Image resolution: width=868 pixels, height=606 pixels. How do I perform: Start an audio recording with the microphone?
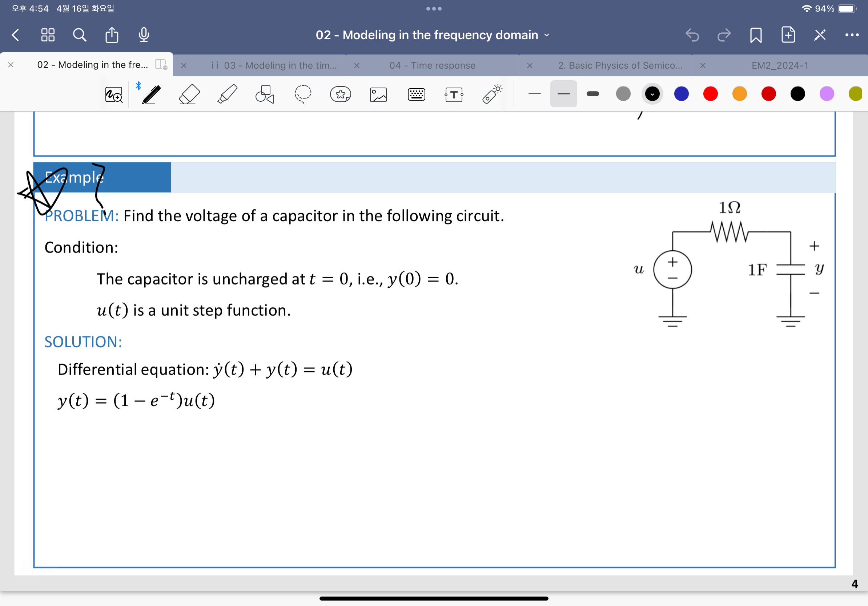[x=144, y=35]
